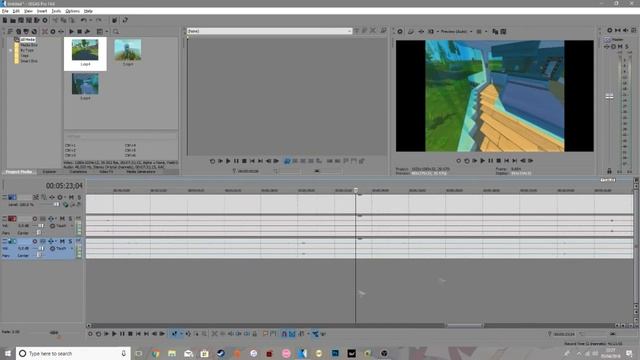Click the video track Level slider

pyautogui.click(x=55, y=204)
